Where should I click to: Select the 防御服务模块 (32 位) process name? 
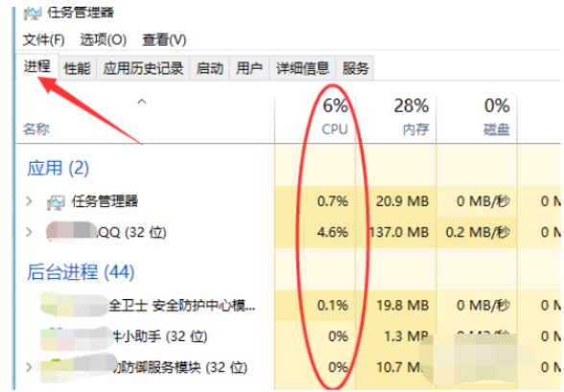coord(180,368)
